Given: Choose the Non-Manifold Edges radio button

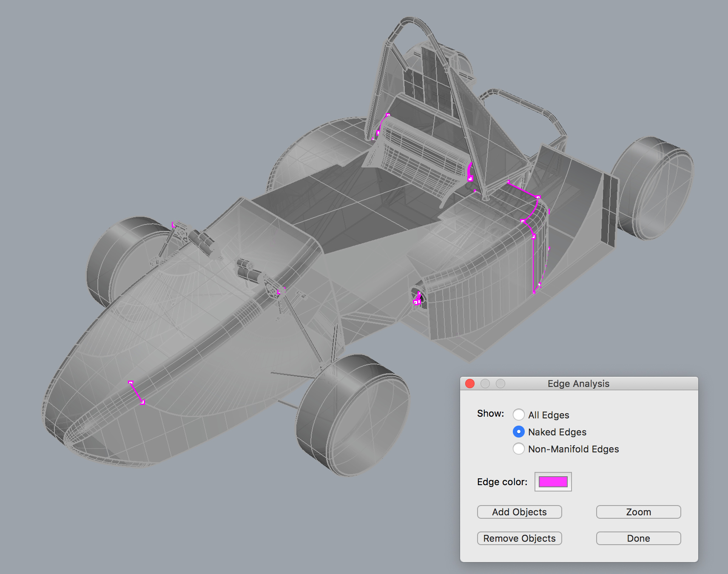Looking at the screenshot, I should [x=518, y=449].
